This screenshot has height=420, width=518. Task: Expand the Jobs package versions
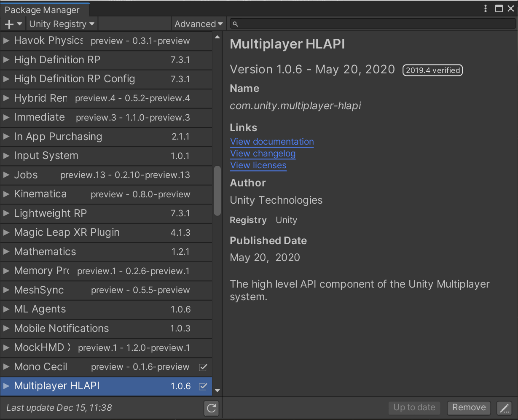(6, 175)
